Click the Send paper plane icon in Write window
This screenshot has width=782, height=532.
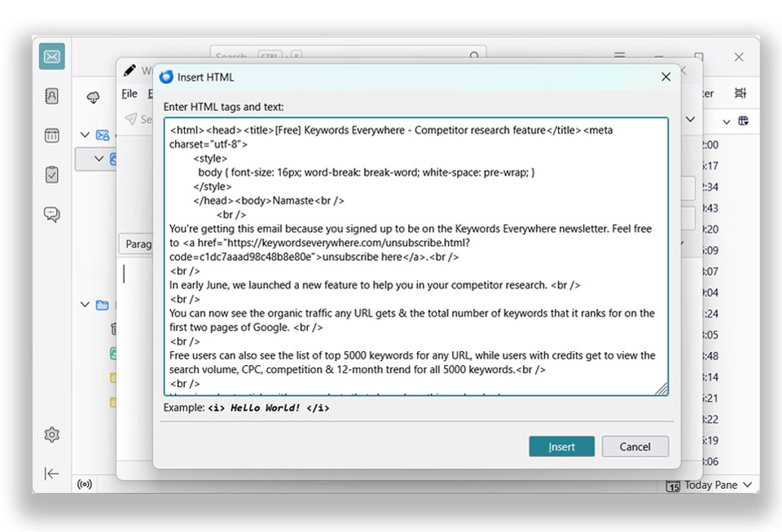(130, 119)
